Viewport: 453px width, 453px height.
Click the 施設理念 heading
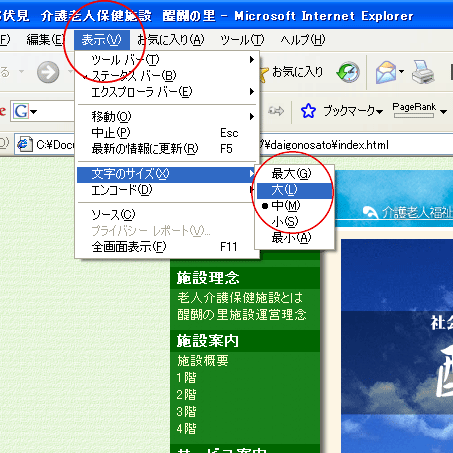coord(208,278)
